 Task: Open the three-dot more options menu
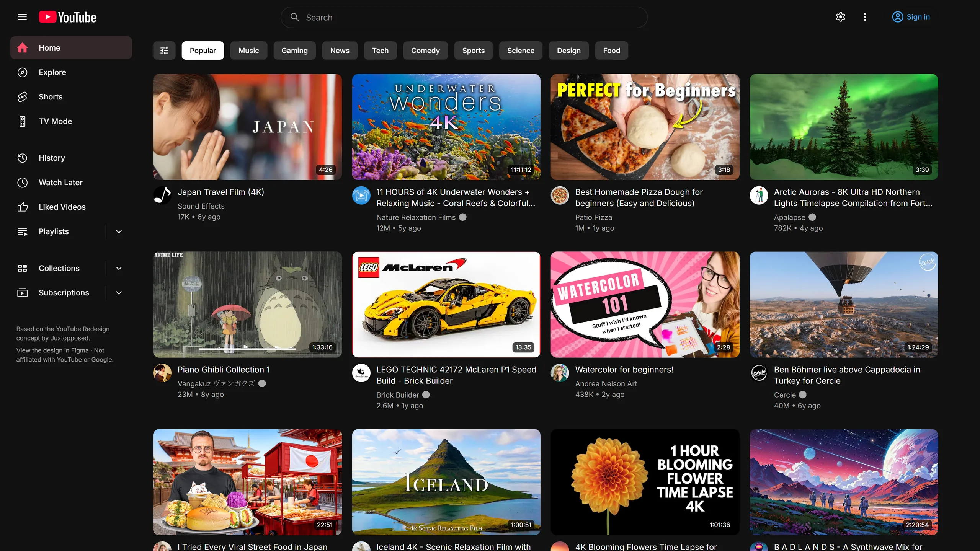point(865,17)
